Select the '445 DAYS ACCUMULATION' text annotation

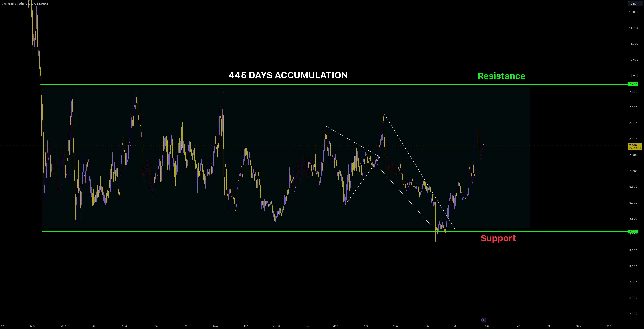288,75
